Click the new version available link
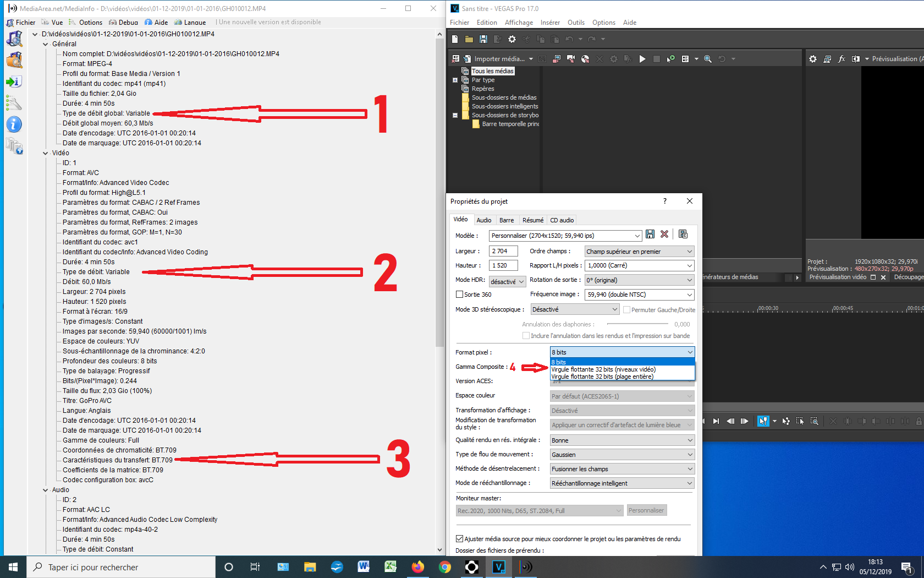Image resolution: width=924 pixels, height=578 pixels. [x=270, y=22]
